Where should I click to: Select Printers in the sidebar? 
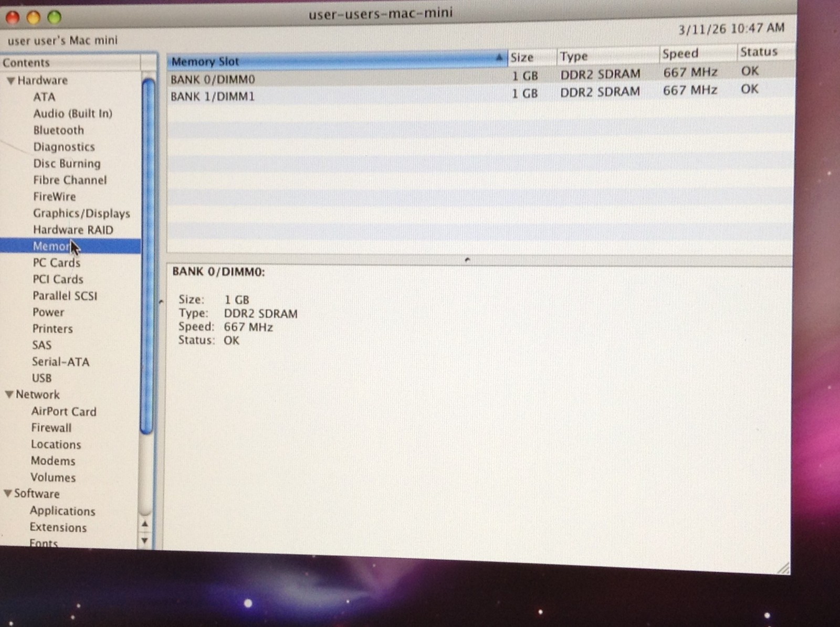click(52, 329)
